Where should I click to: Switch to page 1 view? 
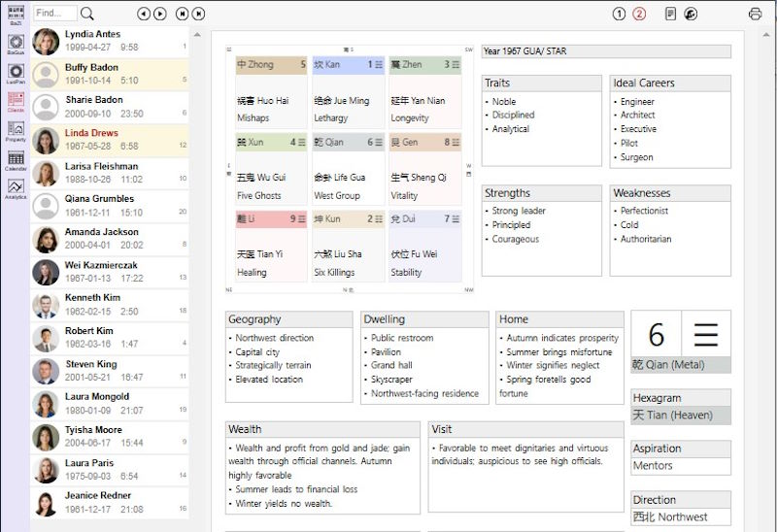(619, 14)
